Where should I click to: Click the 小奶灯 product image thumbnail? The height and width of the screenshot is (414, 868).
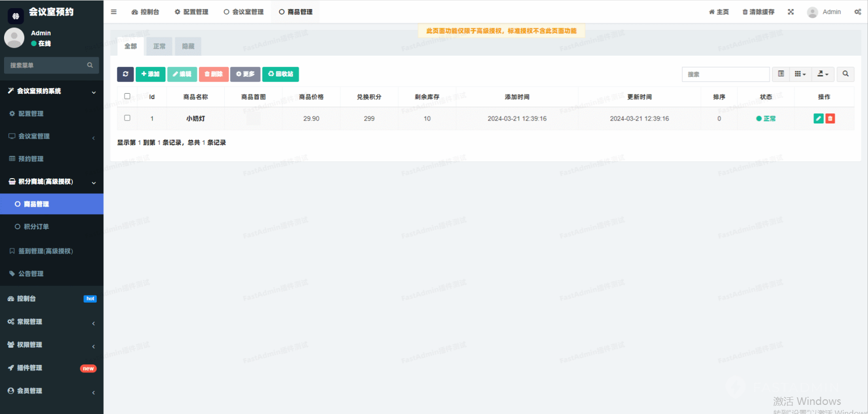pyautogui.click(x=253, y=118)
